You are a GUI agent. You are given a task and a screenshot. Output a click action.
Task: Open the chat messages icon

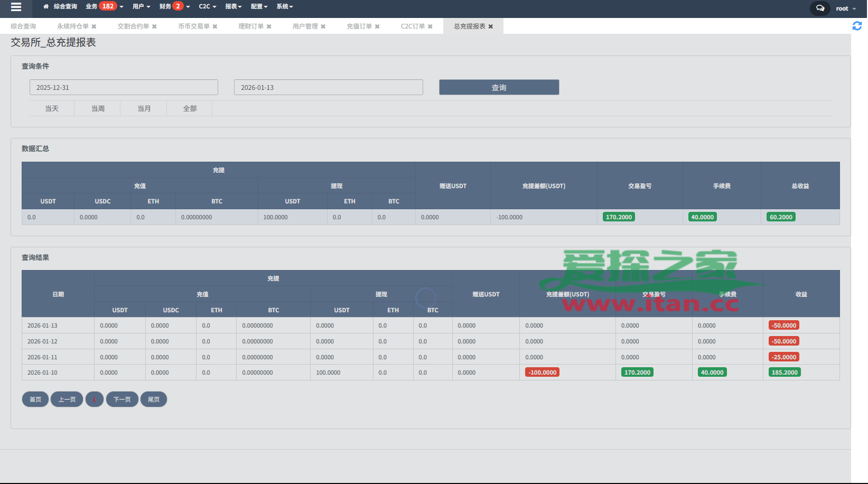click(x=820, y=8)
